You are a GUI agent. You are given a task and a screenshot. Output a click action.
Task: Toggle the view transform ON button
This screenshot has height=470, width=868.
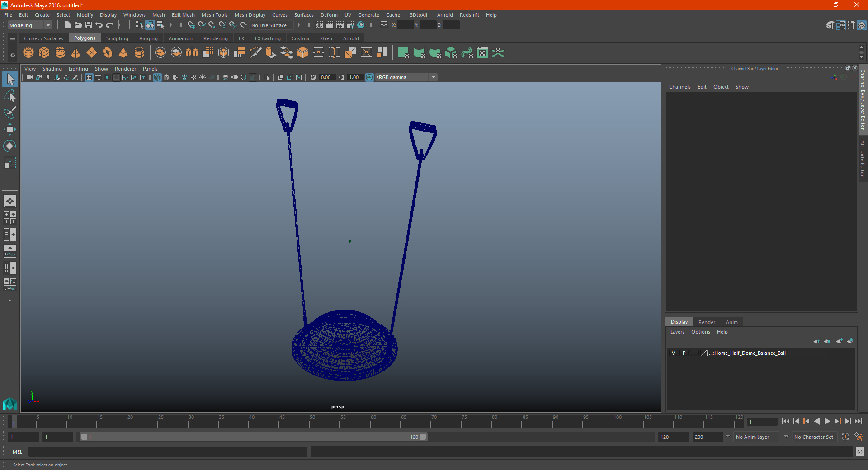369,77
